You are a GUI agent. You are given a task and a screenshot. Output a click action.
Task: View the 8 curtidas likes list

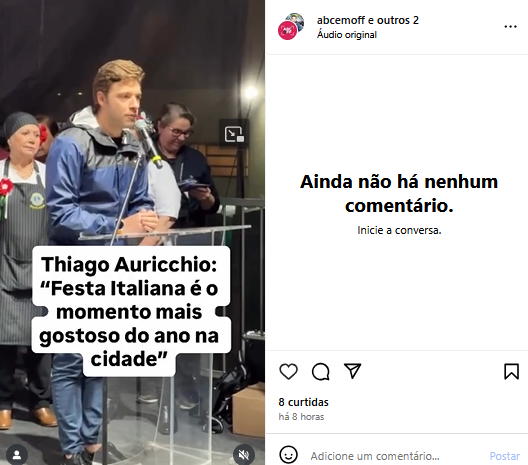(303, 402)
